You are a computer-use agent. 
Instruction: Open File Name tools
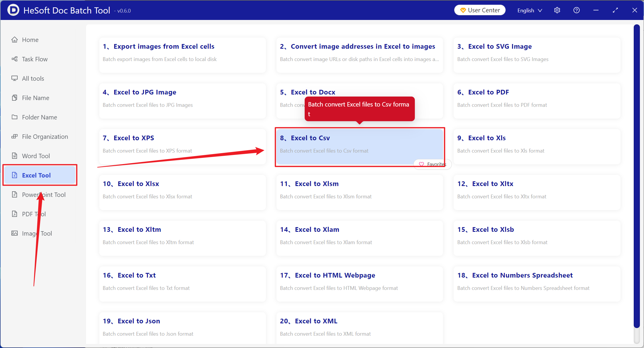pos(40,98)
